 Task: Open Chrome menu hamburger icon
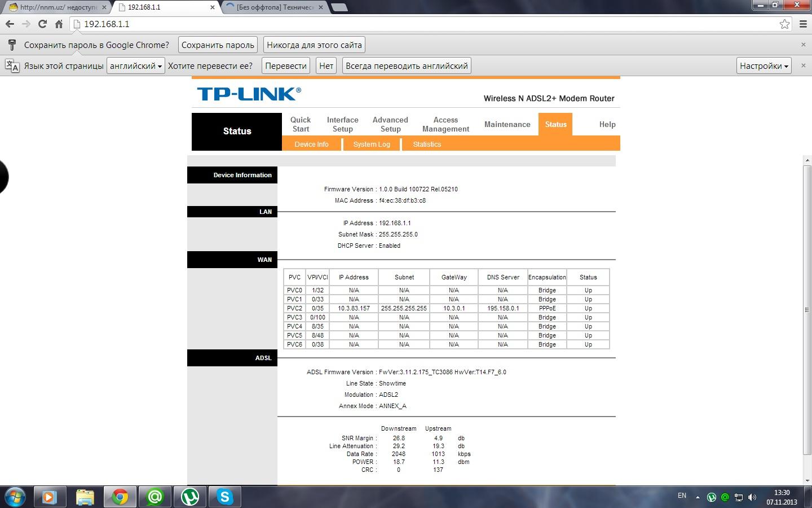[x=804, y=24]
